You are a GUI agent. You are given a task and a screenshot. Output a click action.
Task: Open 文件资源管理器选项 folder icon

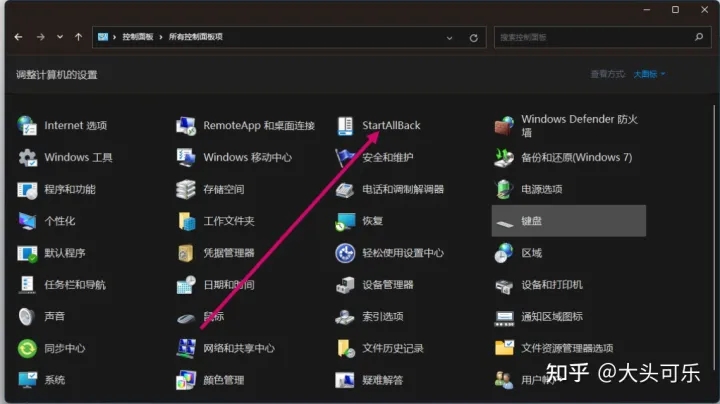(x=504, y=348)
